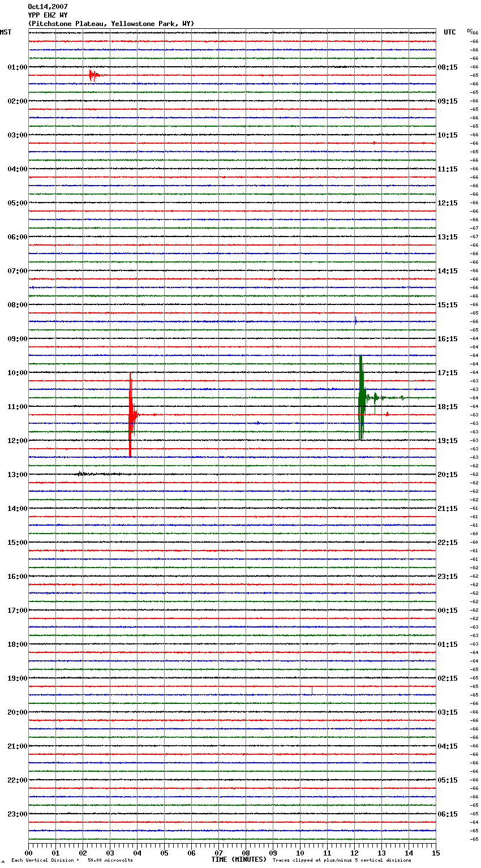Select the 15:00 MST hour label
The width and height of the screenshot is (481, 868).
(x=17, y=543)
